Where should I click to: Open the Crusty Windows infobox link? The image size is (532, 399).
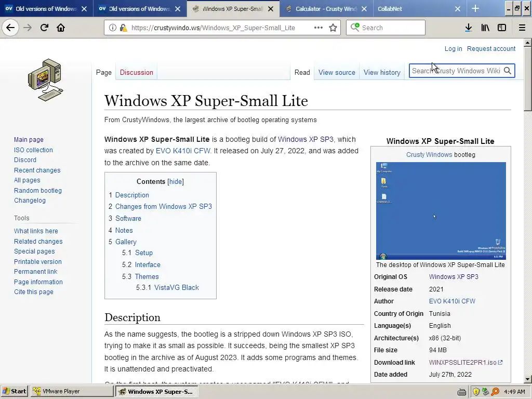click(429, 154)
